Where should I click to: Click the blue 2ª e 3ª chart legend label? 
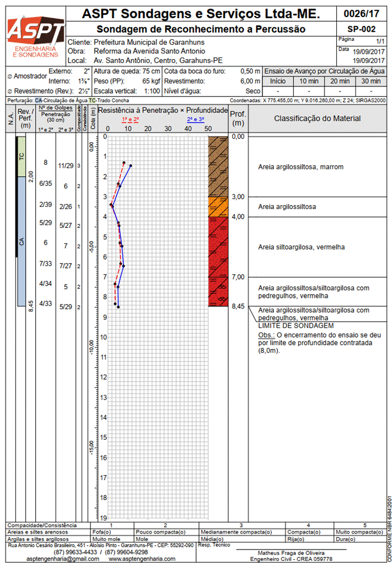click(195, 119)
